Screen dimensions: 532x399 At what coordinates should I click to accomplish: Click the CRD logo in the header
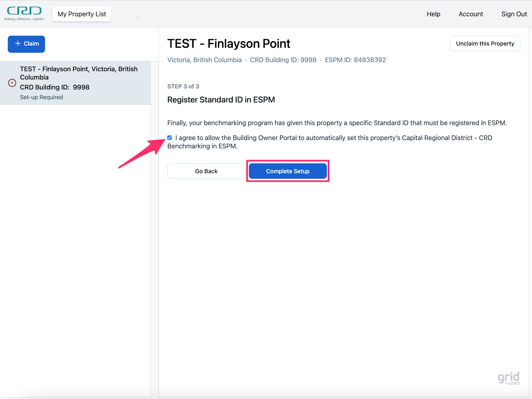pos(24,13)
